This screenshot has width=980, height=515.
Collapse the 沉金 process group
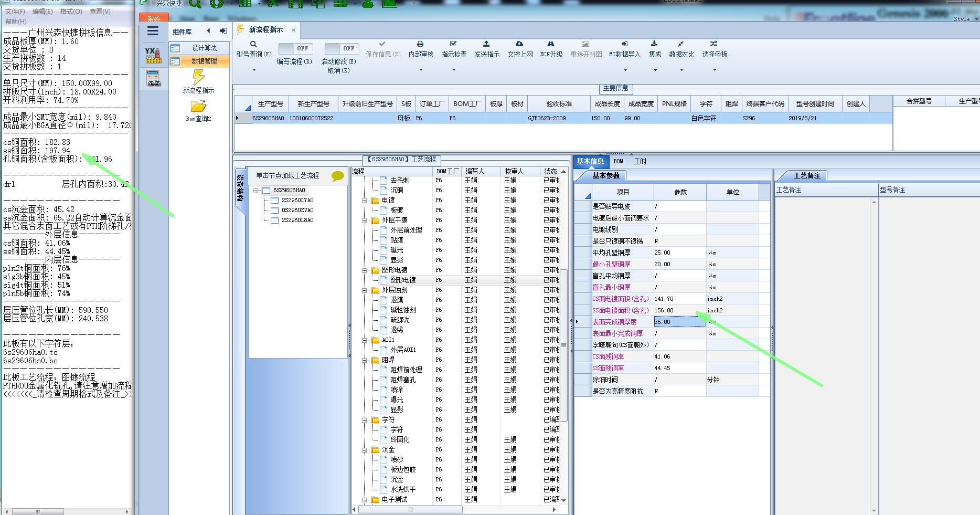click(x=365, y=450)
